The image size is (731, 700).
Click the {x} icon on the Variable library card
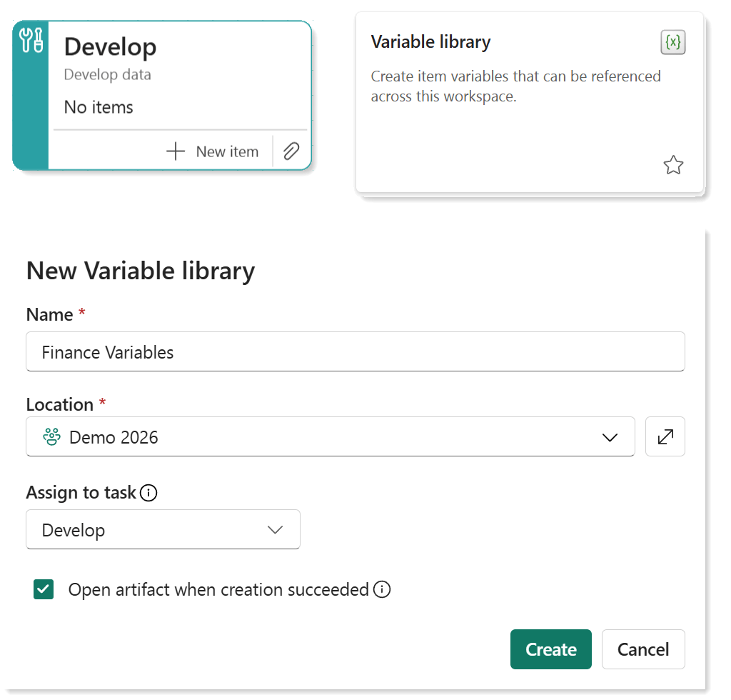(x=672, y=42)
